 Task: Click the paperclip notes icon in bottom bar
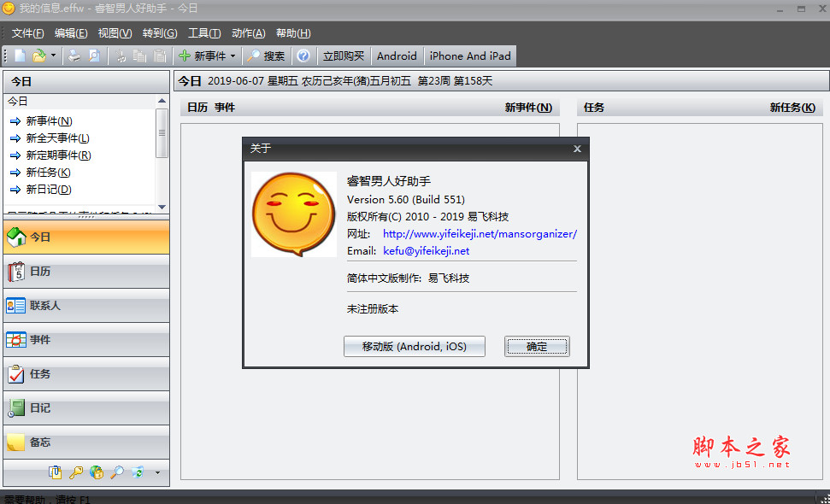tap(55, 472)
